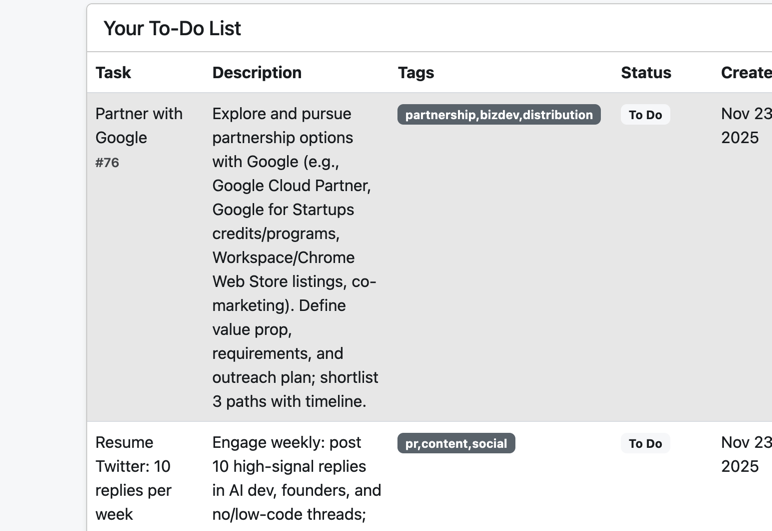
Task: Click the Your To-Do List heading
Action: pos(172,29)
